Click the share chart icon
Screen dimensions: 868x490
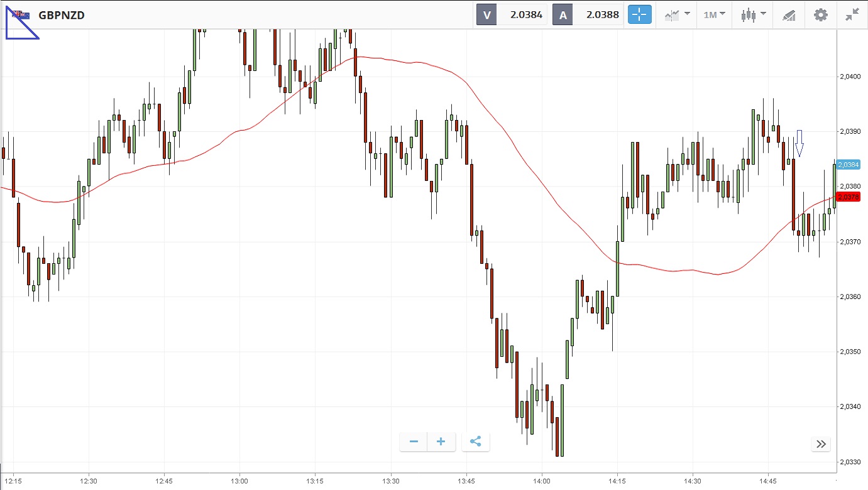click(475, 442)
